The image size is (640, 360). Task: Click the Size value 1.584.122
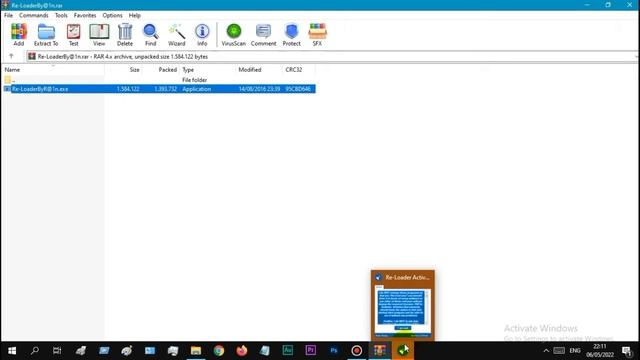click(x=128, y=89)
